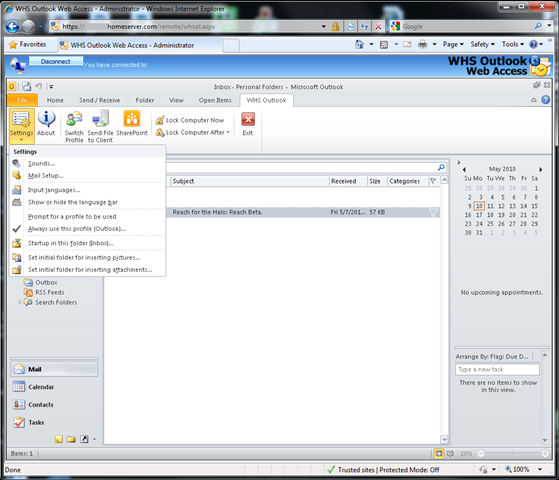Viewport: 559px width, 480px height.
Task: Switch to the Home ribbon tab
Action: click(x=55, y=100)
